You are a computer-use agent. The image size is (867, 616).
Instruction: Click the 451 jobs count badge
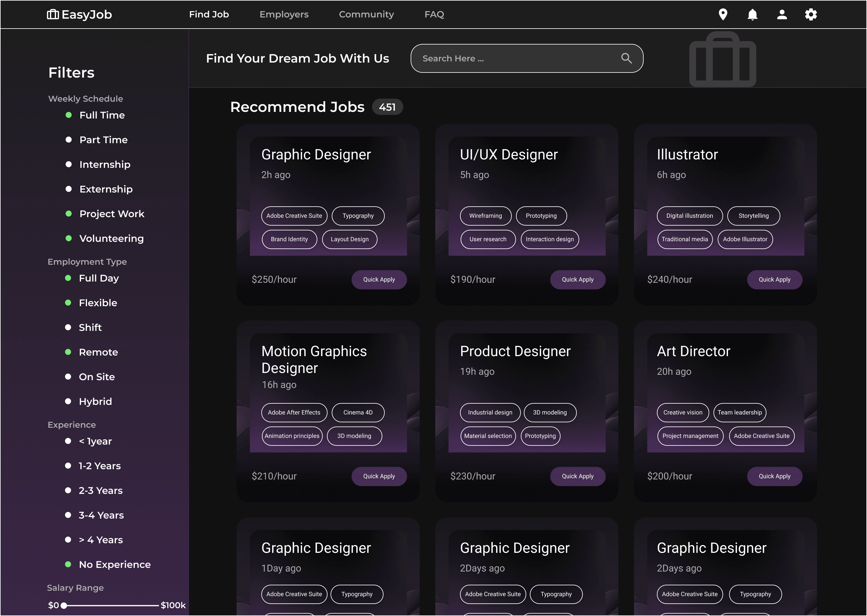click(387, 107)
